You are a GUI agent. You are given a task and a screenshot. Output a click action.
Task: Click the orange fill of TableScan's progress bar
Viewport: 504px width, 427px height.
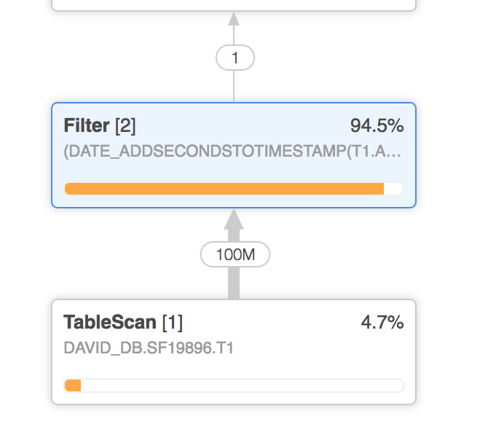tap(72, 385)
